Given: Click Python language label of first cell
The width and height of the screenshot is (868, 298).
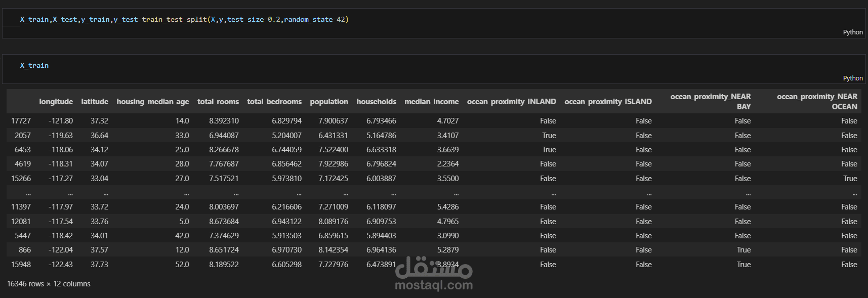Looking at the screenshot, I should (x=853, y=32).
